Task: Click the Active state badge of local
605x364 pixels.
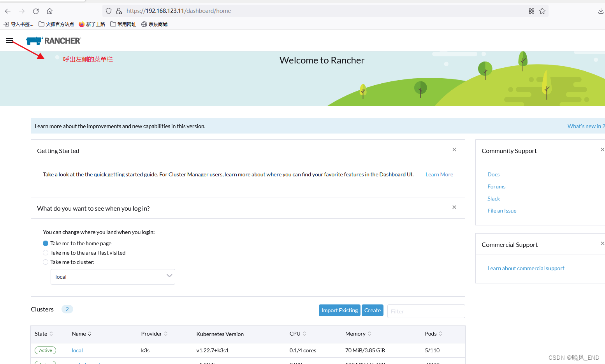Action: [45, 350]
